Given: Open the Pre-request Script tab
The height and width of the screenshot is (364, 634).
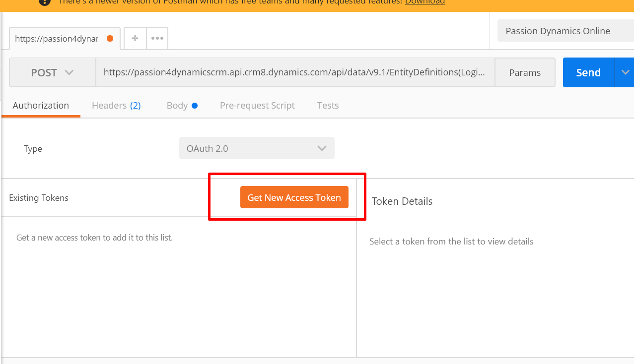Looking at the screenshot, I should pyautogui.click(x=257, y=106).
